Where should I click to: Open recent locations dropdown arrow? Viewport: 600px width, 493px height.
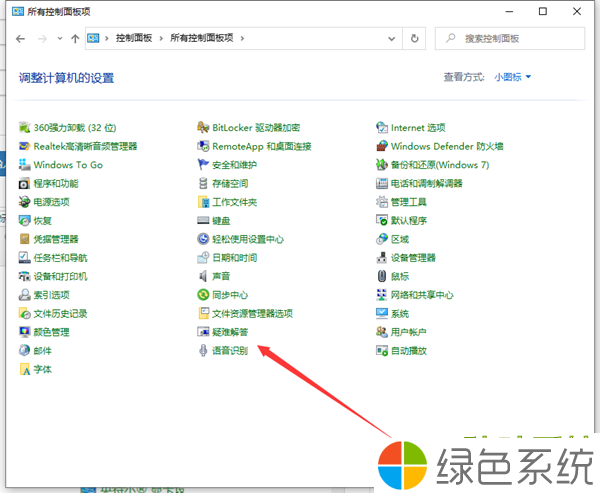[x=60, y=38]
